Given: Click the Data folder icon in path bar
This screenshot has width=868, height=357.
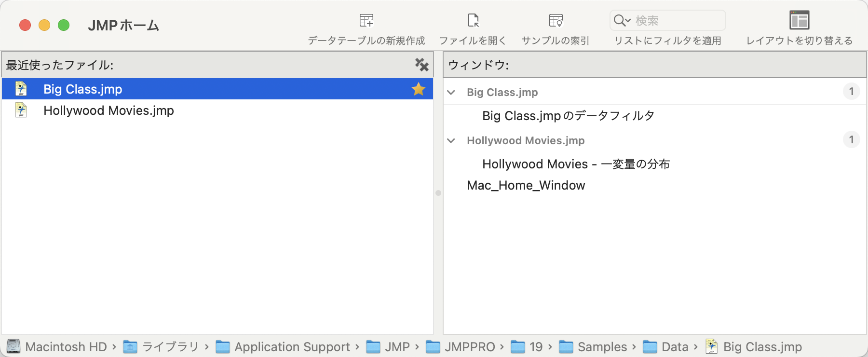Looking at the screenshot, I should tap(650, 347).
